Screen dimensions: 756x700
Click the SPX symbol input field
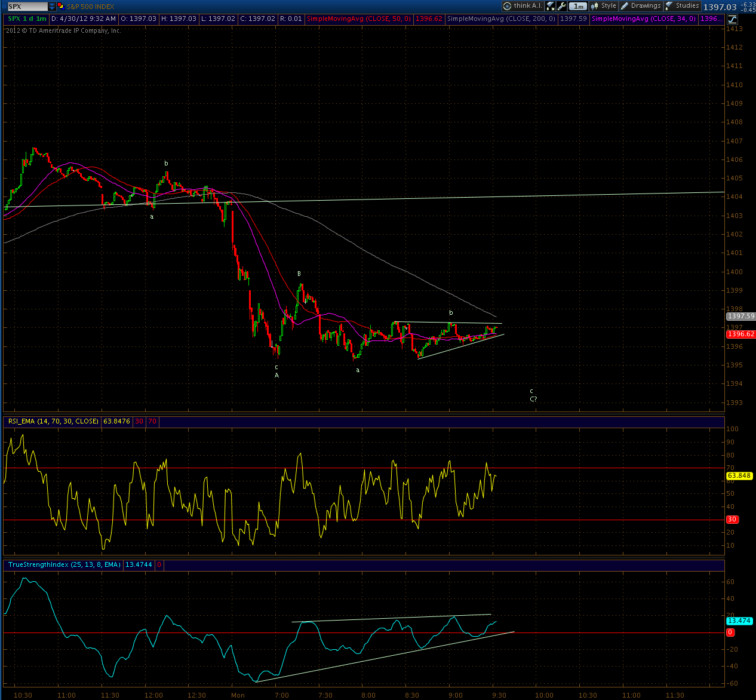[27, 7]
